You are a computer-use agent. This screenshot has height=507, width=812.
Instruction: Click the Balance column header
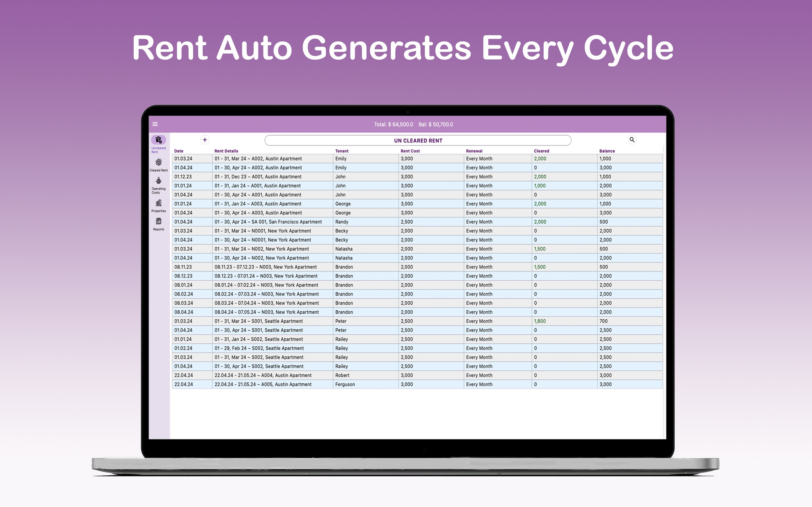607,151
